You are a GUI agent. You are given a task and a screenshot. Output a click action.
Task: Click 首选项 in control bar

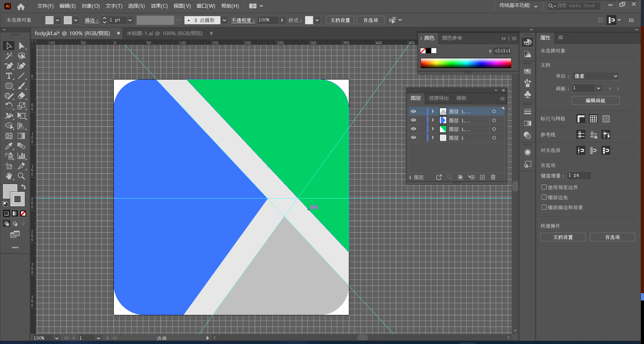point(371,20)
